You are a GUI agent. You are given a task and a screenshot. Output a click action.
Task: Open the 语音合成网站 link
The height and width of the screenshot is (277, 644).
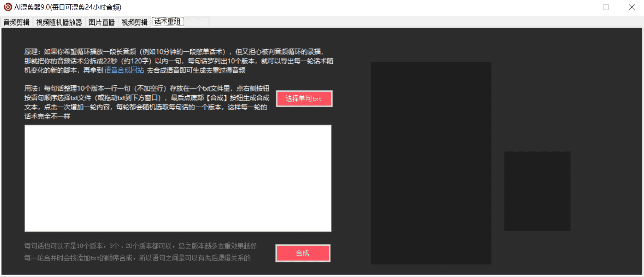pyautogui.click(x=124, y=70)
